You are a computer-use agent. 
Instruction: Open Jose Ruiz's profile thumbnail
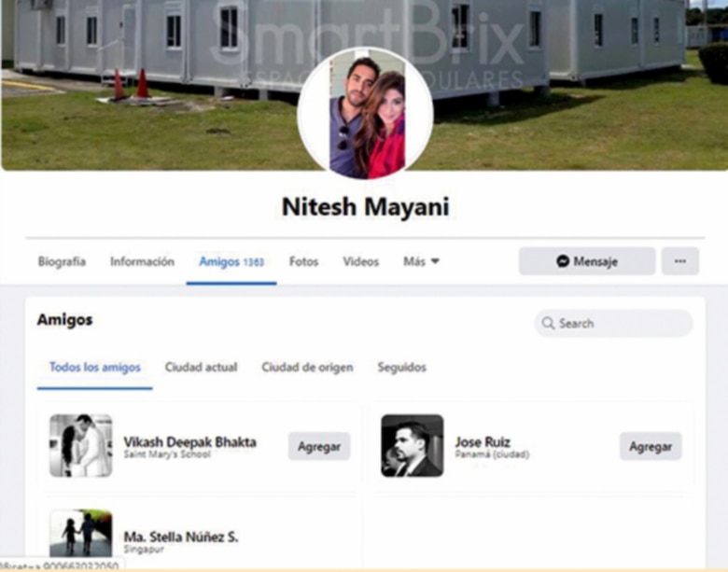point(413,446)
